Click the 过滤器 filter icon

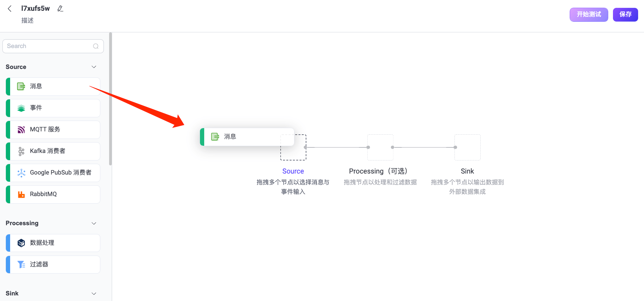21,264
